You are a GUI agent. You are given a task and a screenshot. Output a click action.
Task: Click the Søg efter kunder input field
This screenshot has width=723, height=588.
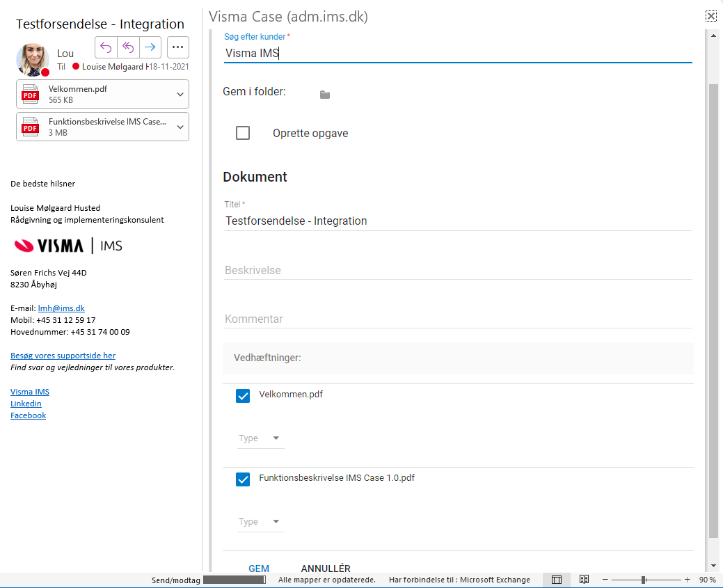pyautogui.click(x=458, y=53)
